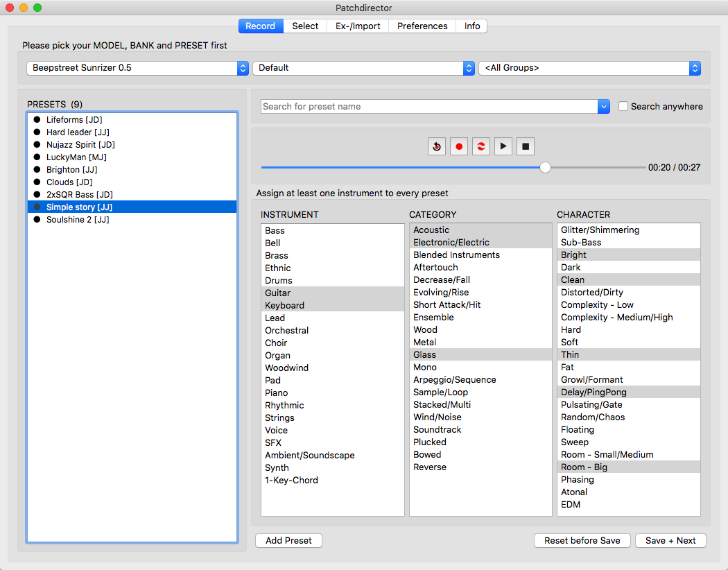Switch to the Select tab
Viewport: 728px width, 570px height.
[305, 26]
